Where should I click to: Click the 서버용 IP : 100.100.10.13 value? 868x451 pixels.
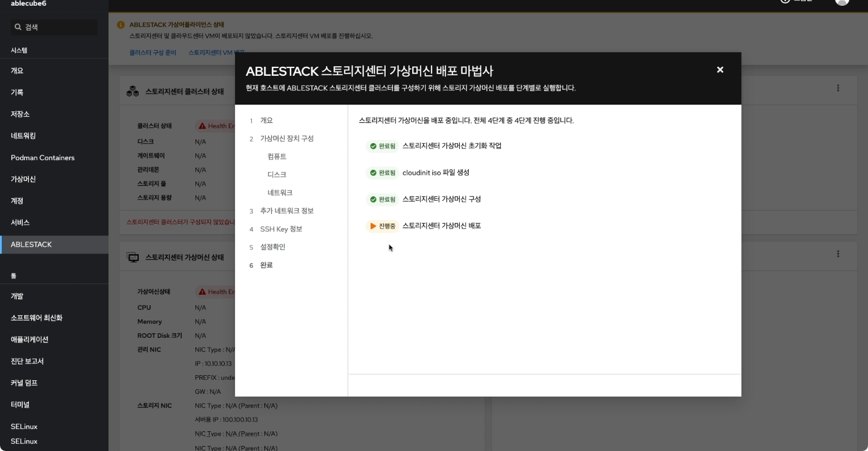(x=226, y=420)
